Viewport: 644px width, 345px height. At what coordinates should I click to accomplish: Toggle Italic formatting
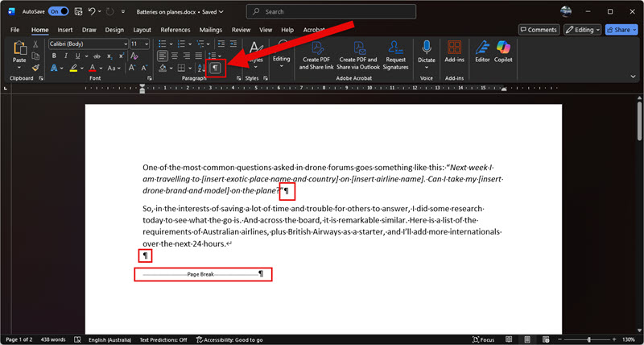(x=65, y=56)
